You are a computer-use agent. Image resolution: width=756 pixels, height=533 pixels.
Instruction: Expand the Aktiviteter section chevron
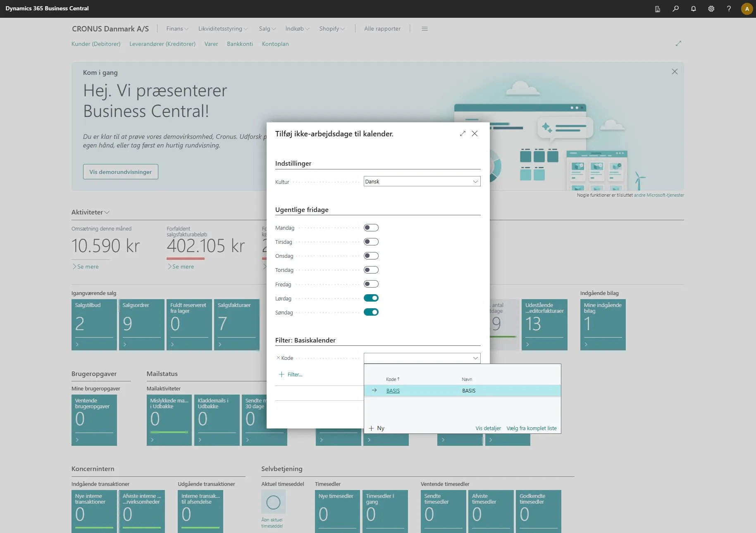[107, 212]
